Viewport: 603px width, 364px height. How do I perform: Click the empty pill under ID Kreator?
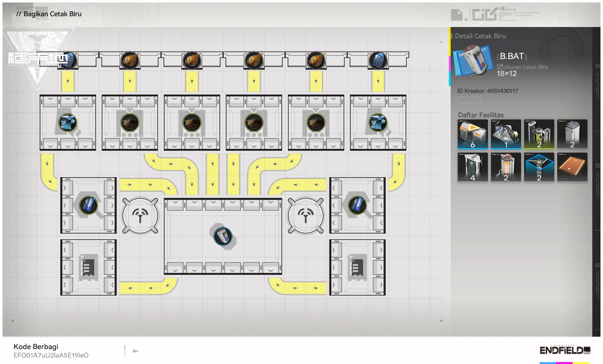(470, 100)
